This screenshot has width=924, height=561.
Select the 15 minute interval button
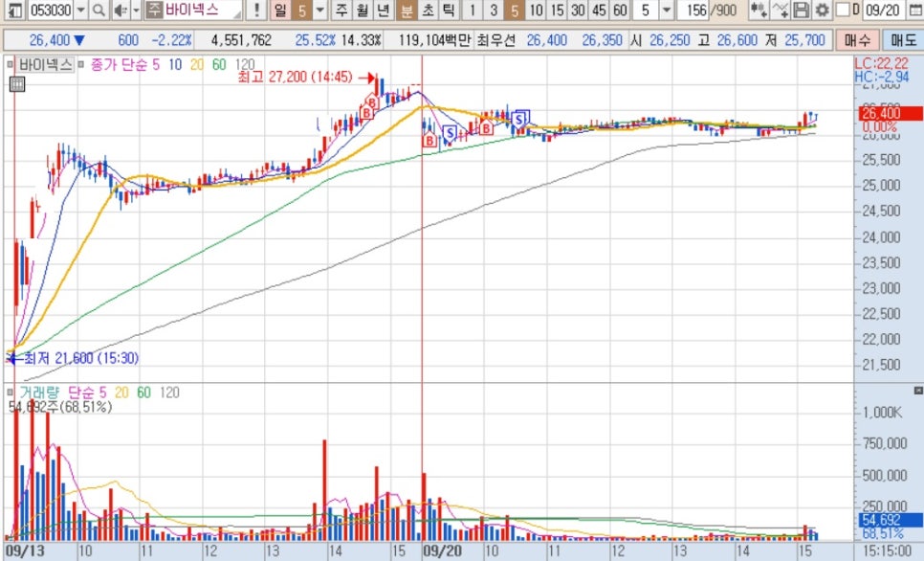[x=557, y=10]
